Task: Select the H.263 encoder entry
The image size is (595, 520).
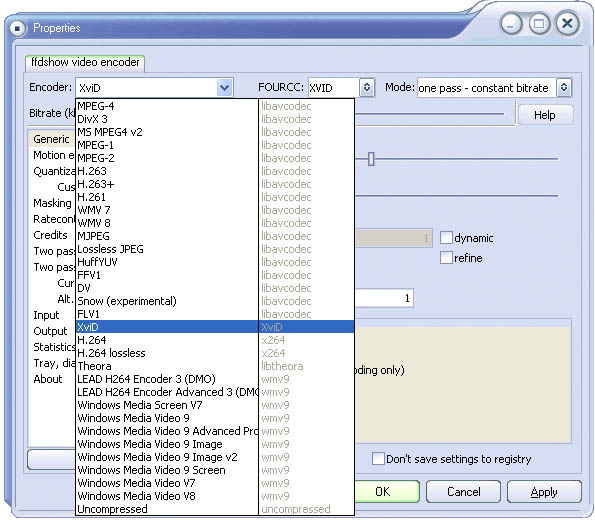Action: coord(215,171)
